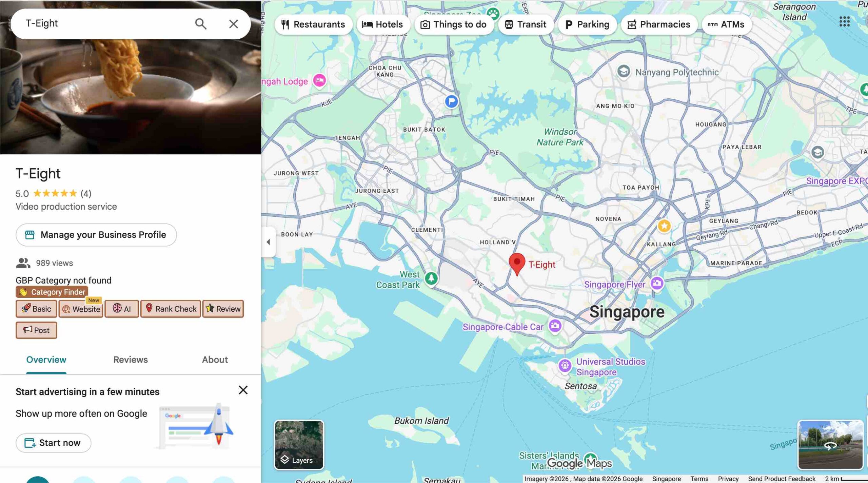Image resolution: width=868 pixels, height=483 pixels.
Task: Open the Website tool button
Action: (81, 309)
